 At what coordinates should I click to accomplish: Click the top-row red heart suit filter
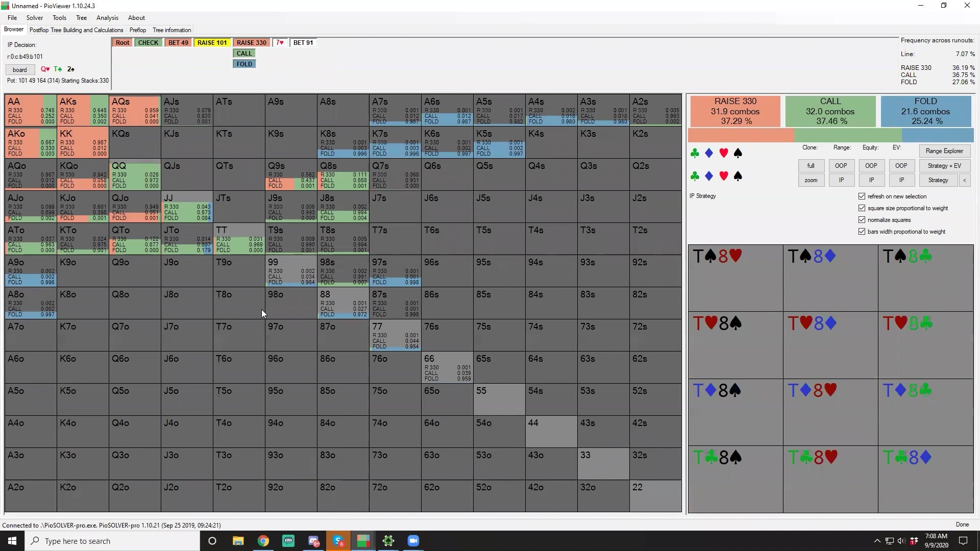[x=723, y=153]
